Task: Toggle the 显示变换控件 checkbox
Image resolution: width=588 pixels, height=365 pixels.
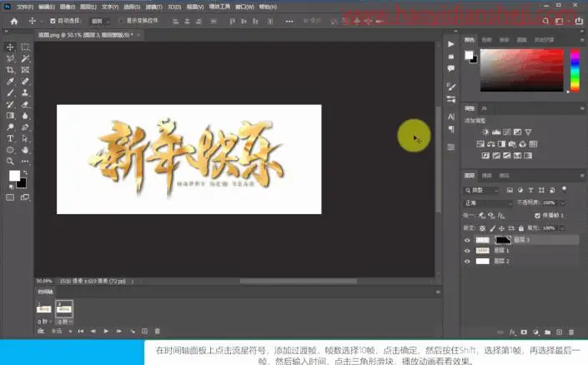Action: coord(121,21)
